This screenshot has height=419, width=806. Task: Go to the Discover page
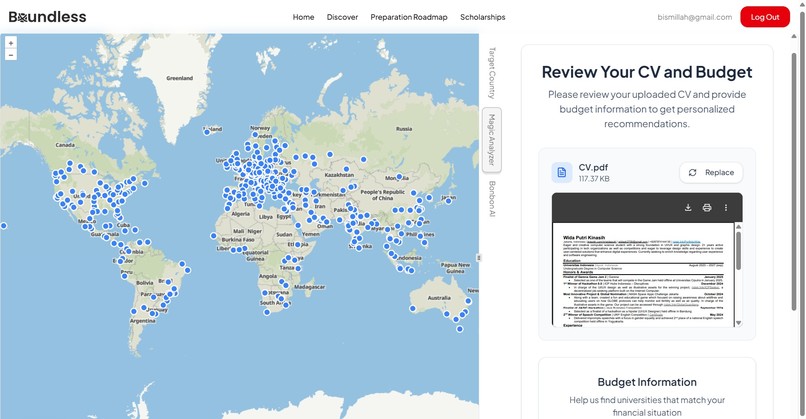(x=342, y=17)
